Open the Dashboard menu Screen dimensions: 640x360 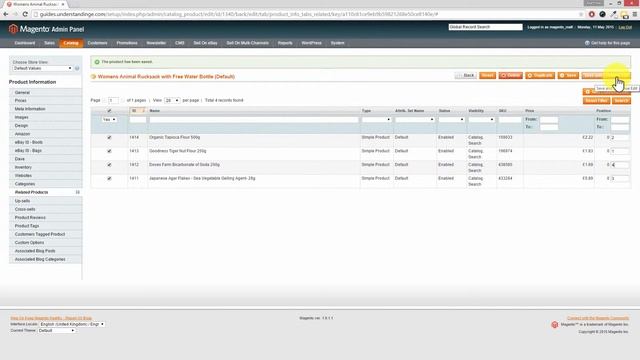coord(25,43)
